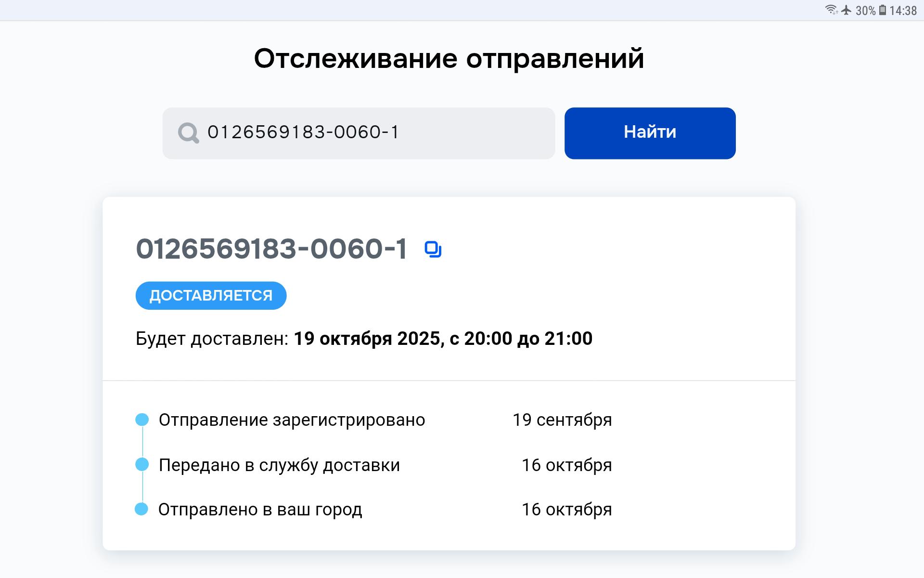Click the estimated delivery date '19 октября 2025'
The width and height of the screenshot is (924, 578).
367,339
